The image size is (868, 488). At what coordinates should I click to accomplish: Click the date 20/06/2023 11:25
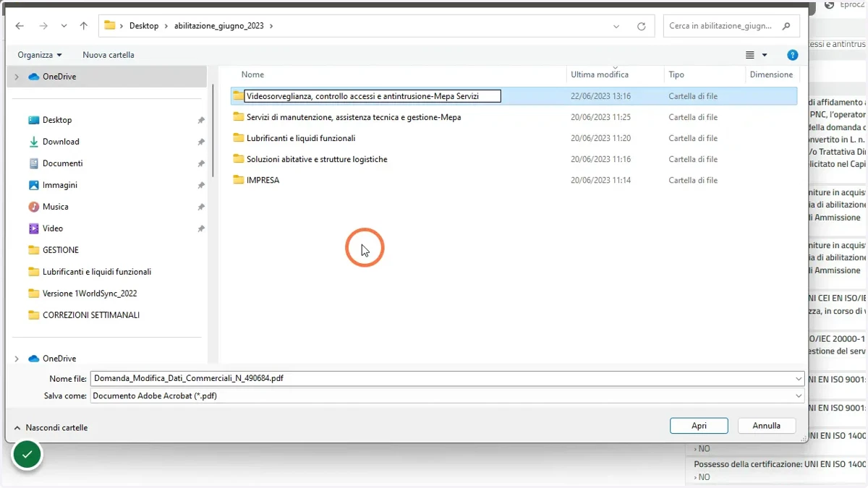point(600,117)
